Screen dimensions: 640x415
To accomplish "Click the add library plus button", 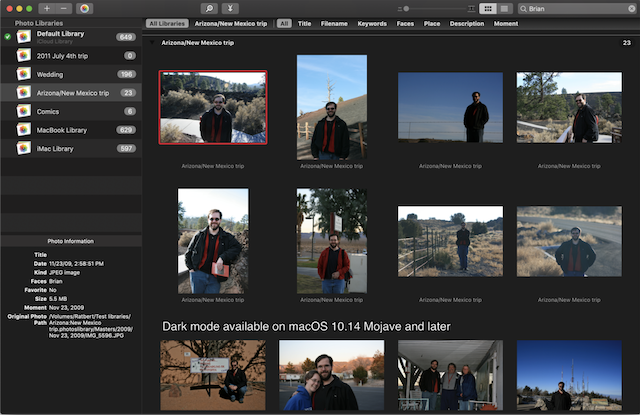I will tap(46, 8).
